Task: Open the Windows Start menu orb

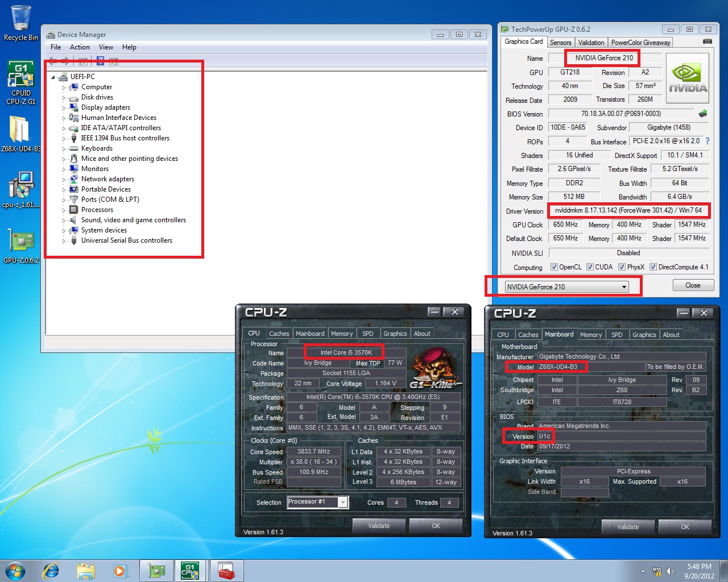Action: coord(15,571)
